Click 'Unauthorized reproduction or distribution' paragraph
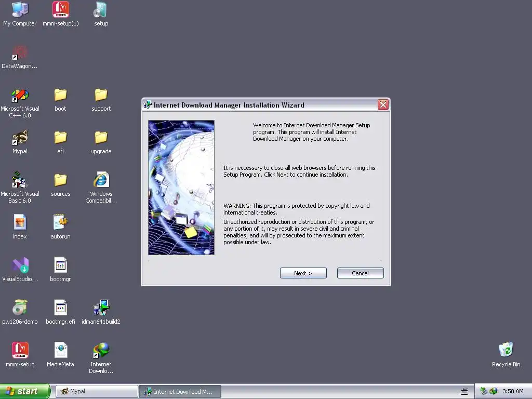Viewport: 532px width, 399px height. (x=299, y=232)
